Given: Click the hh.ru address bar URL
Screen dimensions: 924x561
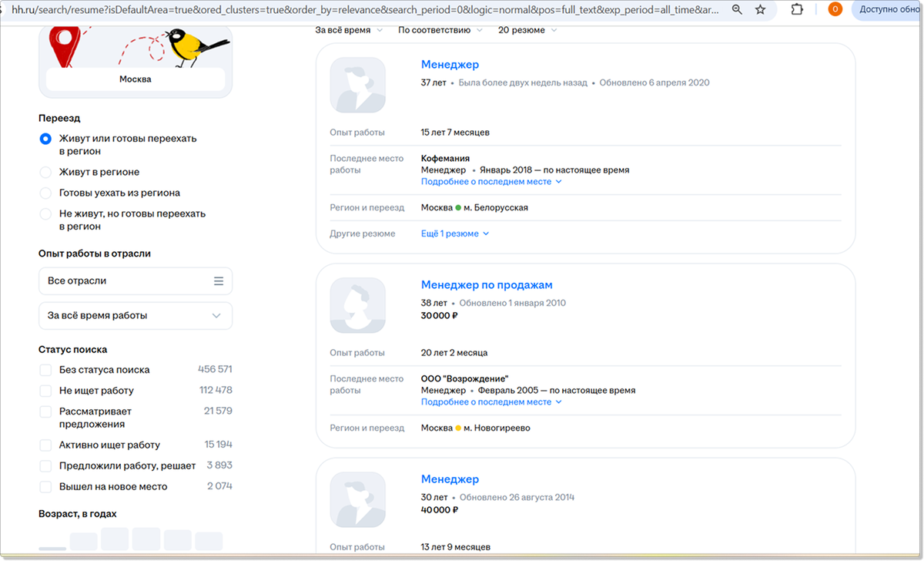Looking at the screenshot, I should 367,9.
